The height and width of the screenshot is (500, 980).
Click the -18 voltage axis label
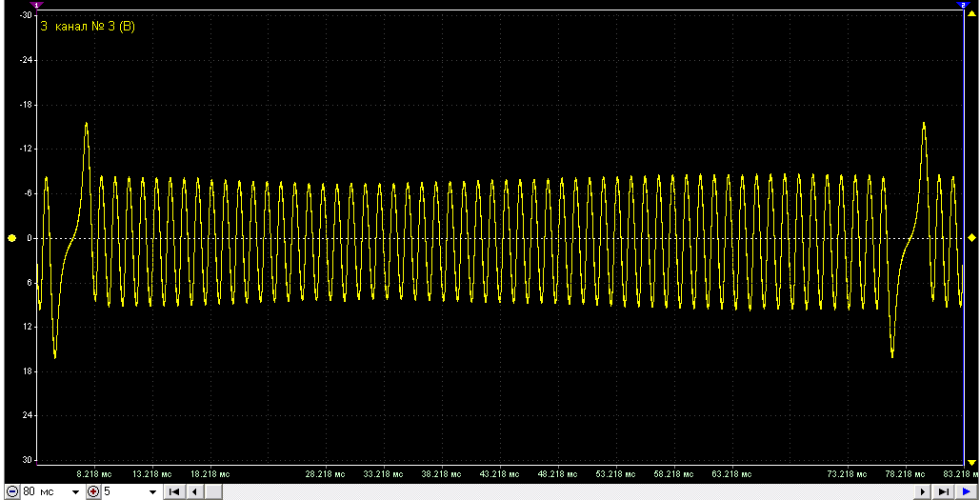point(27,105)
